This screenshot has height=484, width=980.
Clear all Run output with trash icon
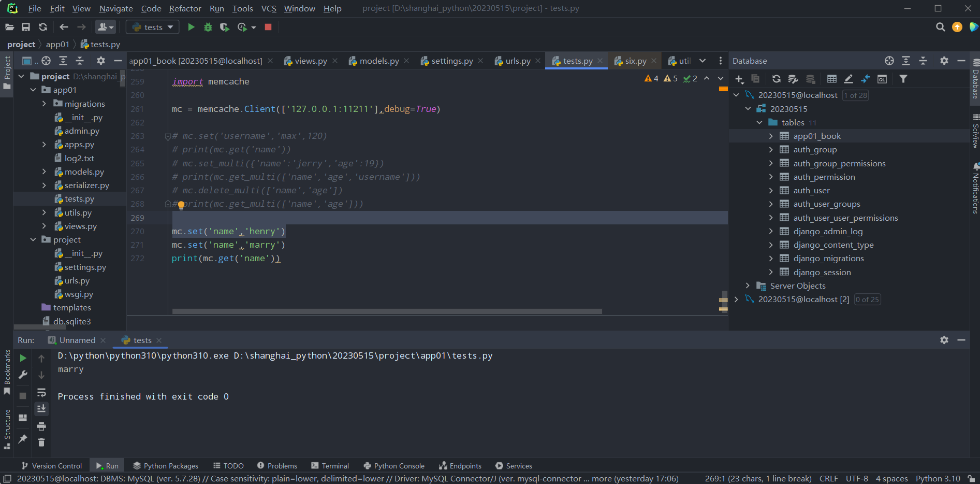pyautogui.click(x=41, y=442)
